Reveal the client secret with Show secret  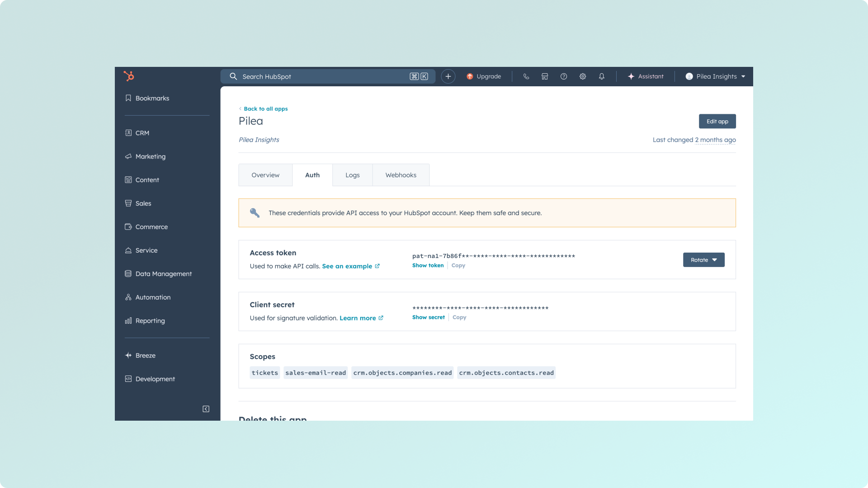[428, 317]
